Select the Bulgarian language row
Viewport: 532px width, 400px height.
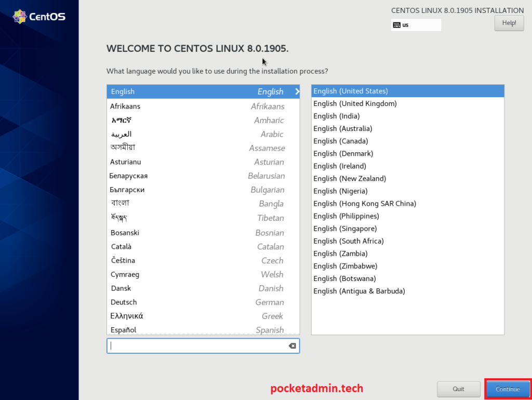[x=203, y=190]
